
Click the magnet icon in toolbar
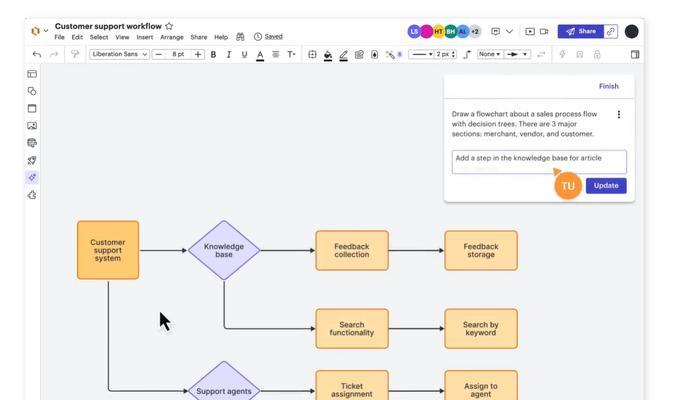579,54
